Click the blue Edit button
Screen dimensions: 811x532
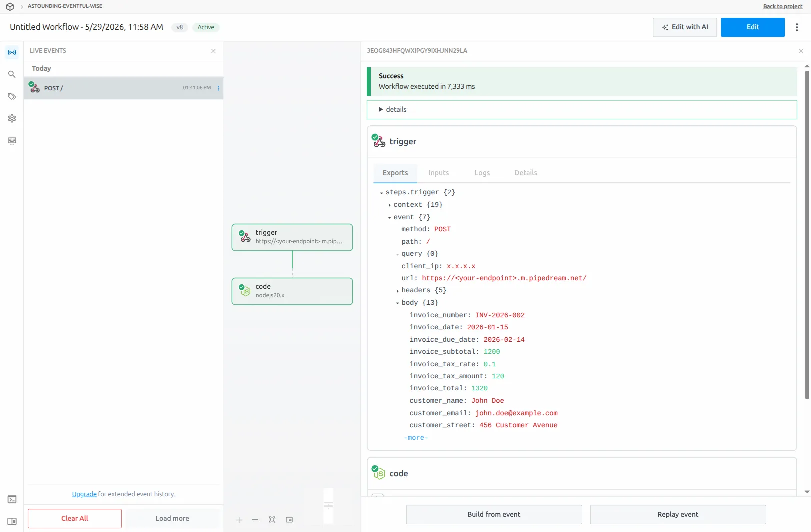coord(753,27)
